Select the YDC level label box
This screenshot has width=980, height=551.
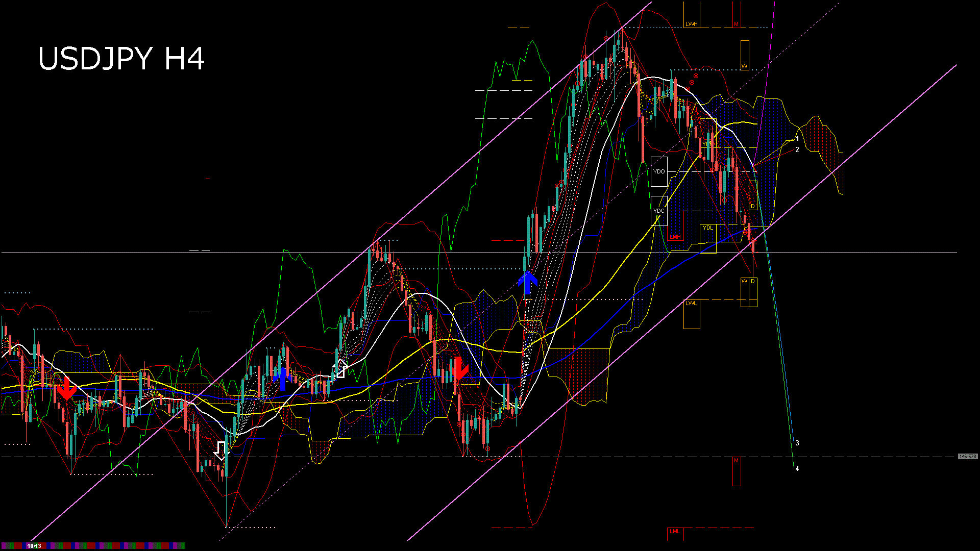pyautogui.click(x=659, y=211)
